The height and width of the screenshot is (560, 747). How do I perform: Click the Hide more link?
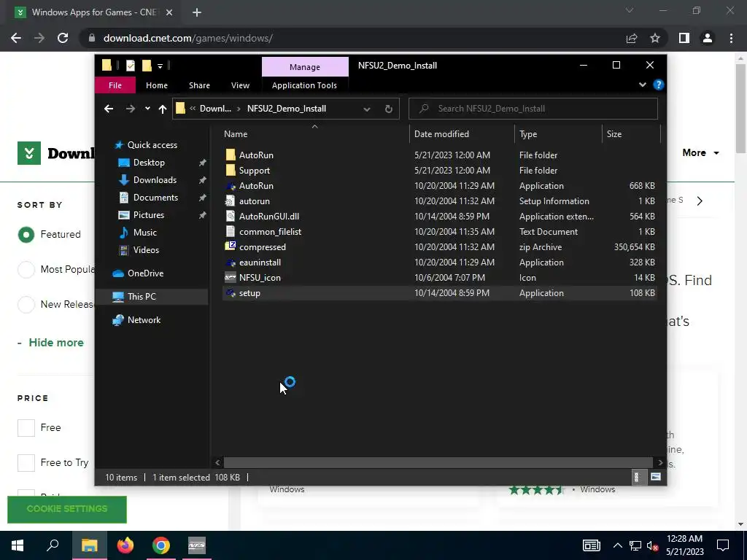tap(56, 343)
